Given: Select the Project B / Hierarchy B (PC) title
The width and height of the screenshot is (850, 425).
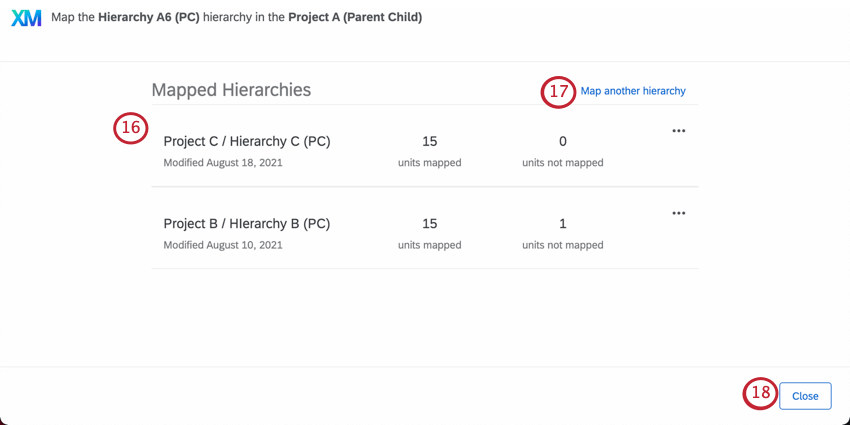Looking at the screenshot, I should [246, 224].
